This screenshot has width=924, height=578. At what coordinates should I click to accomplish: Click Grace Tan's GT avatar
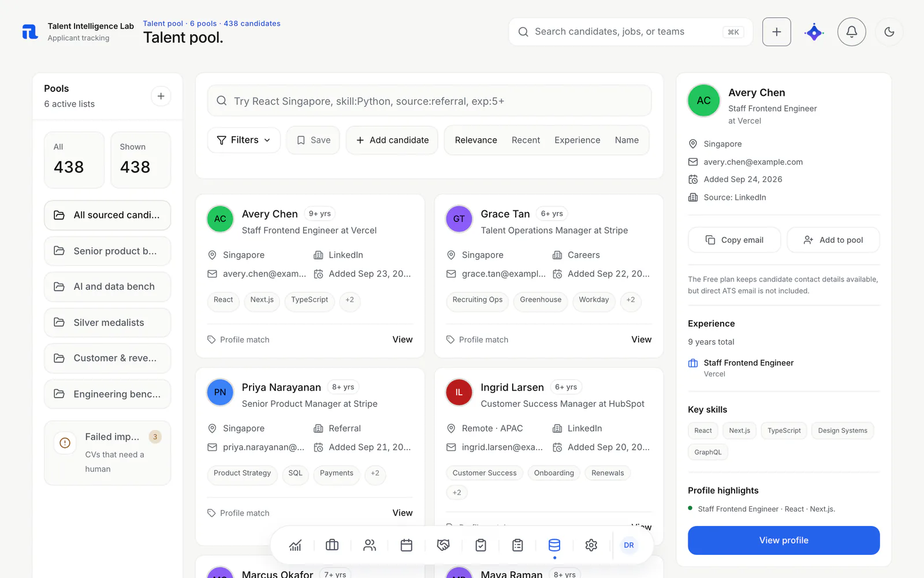[x=459, y=219]
